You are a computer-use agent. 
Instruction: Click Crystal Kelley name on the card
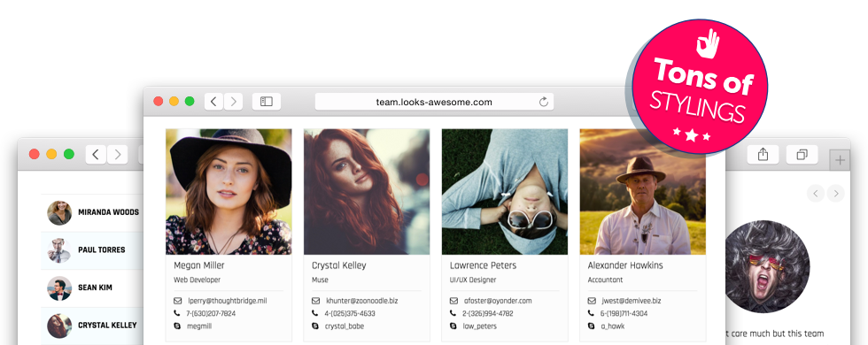[x=338, y=265]
